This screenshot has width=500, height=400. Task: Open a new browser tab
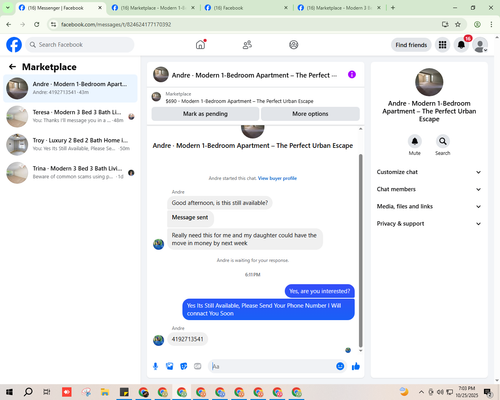(x=393, y=8)
